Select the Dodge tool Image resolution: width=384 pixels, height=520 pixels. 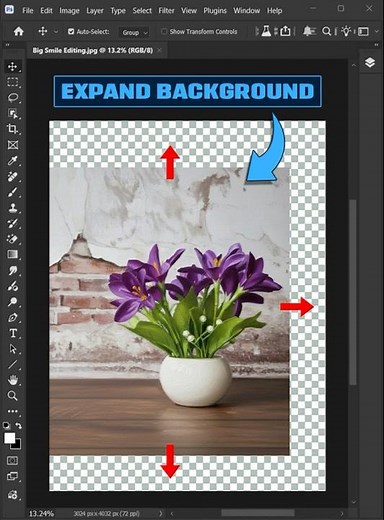[12, 302]
